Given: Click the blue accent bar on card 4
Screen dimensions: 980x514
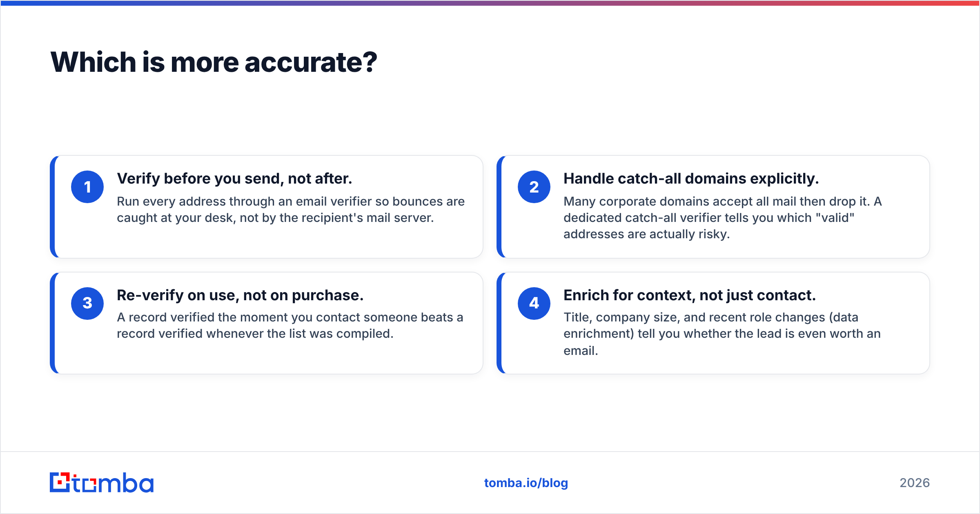Looking at the screenshot, I should pyautogui.click(x=499, y=323).
